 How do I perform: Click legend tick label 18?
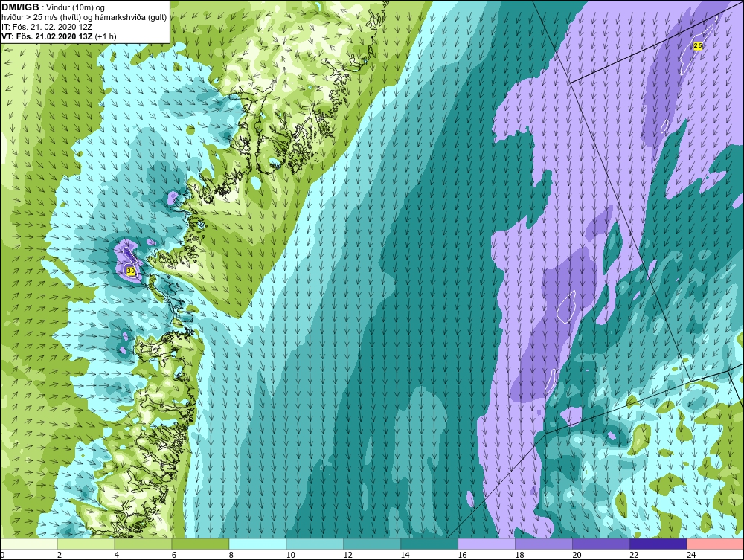(x=519, y=555)
